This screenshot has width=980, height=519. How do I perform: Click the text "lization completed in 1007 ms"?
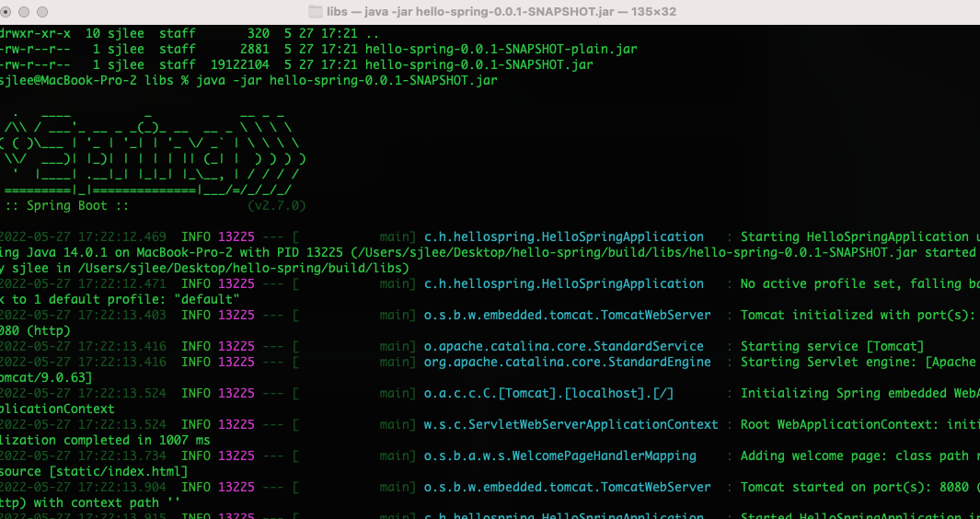(x=105, y=440)
